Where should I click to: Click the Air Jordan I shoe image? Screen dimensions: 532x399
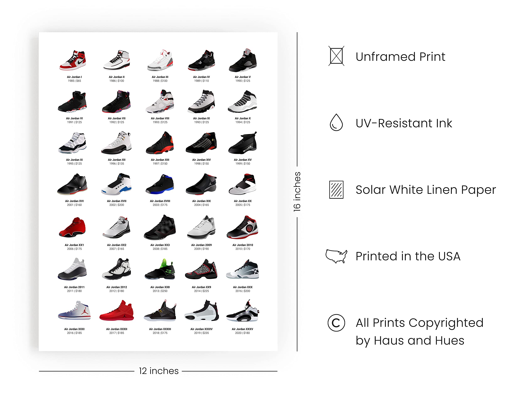pyautogui.click(x=73, y=60)
